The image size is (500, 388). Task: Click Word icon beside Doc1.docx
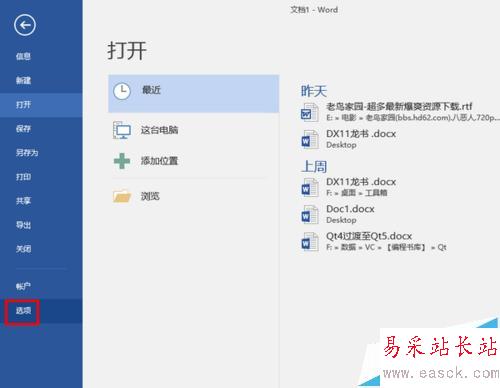[310, 214]
